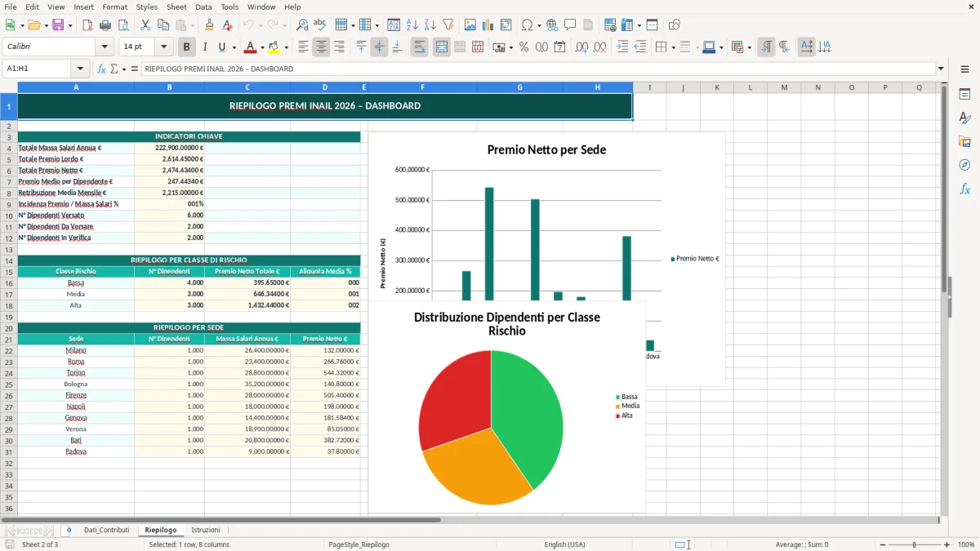The image size is (980, 551).
Task: Toggle Center Horizontally alignment
Action: [322, 47]
